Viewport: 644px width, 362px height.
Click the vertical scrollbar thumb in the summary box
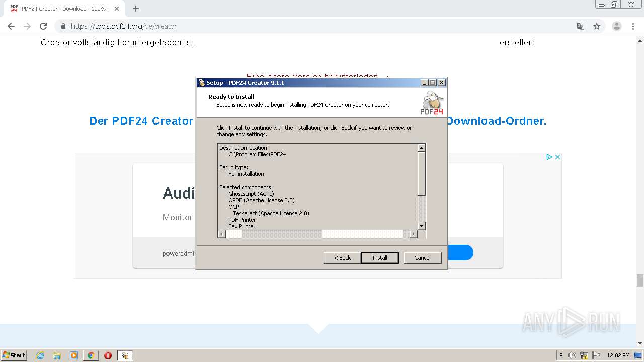tap(422, 173)
